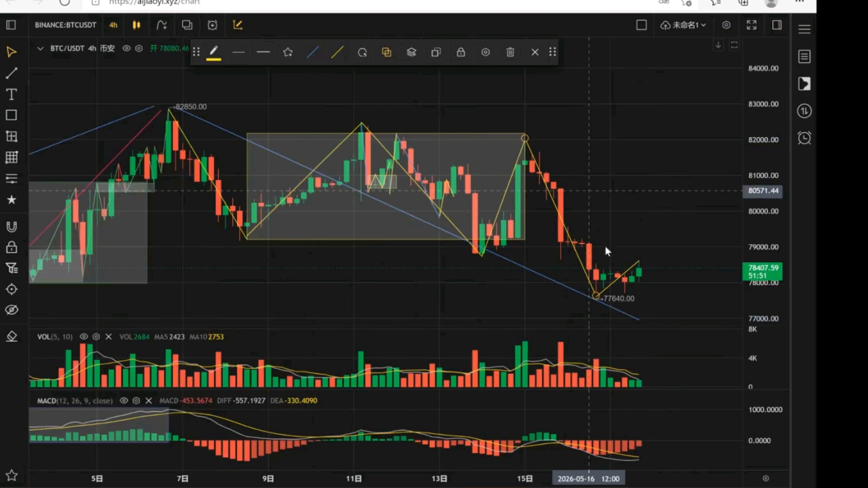Open the order up-down arrows panel

coord(804,111)
